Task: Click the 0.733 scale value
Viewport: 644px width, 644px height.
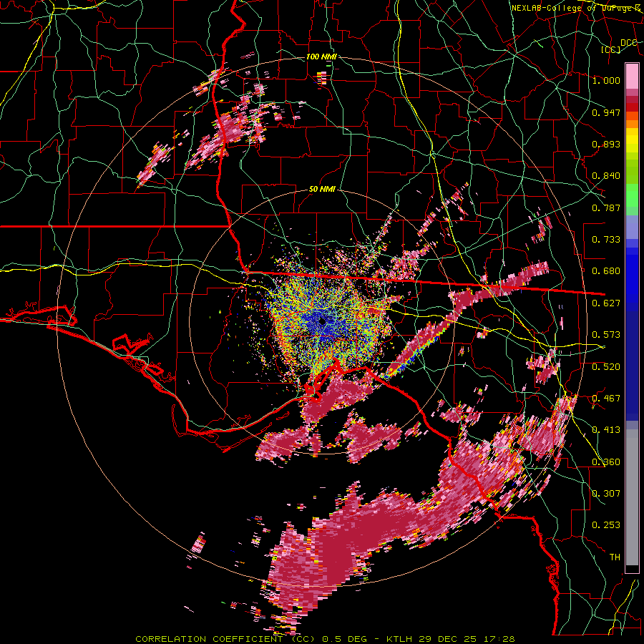Action: click(x=606, y=240)
